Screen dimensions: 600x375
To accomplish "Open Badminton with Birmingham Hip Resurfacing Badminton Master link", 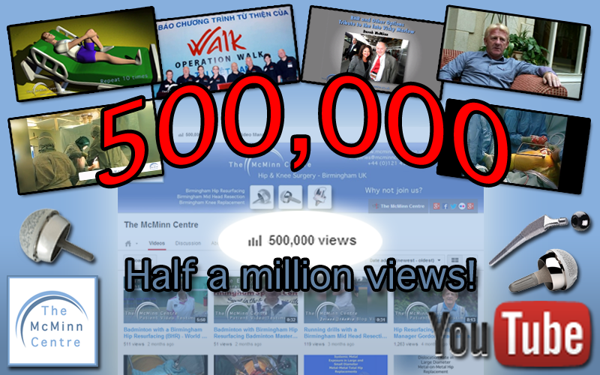I will tap(256, 333).
